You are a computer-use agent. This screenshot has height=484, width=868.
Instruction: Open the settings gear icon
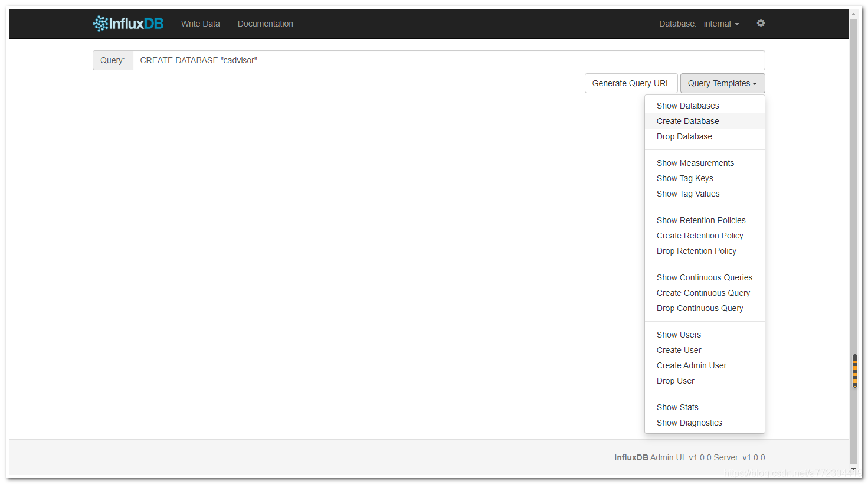[x=761, y=23]
